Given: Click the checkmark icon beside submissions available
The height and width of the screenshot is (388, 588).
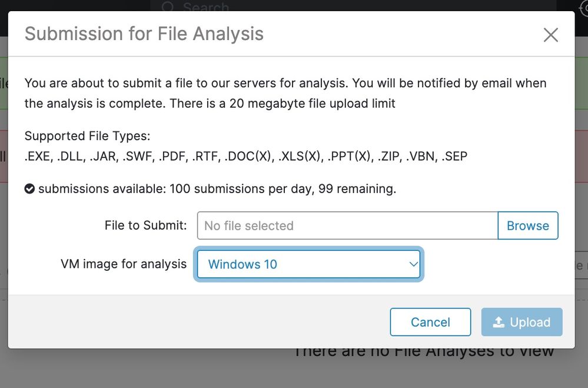Looking at the screenshot, I should 29,189.
